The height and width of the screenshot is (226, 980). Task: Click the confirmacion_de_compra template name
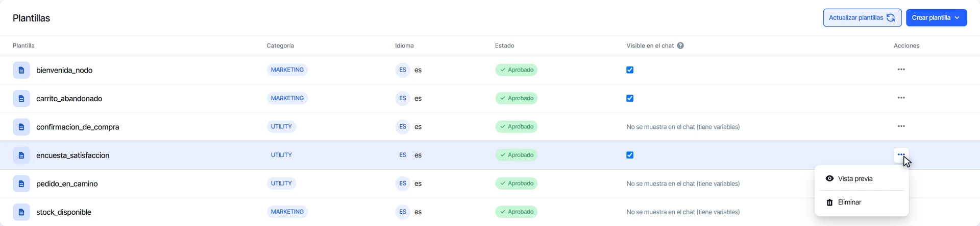coord(78,127)
